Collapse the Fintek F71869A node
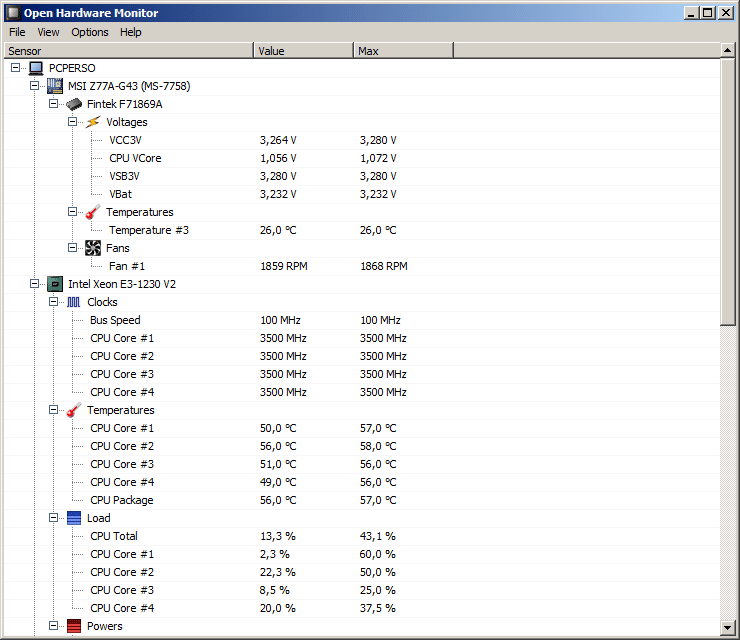The height and width of the screenshot is (640, 740). click(53, 103)
